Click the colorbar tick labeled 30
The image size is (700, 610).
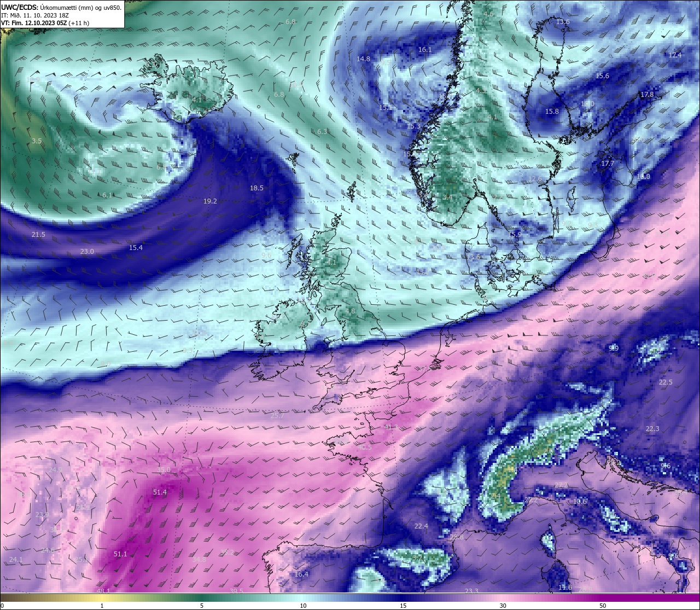503,606
